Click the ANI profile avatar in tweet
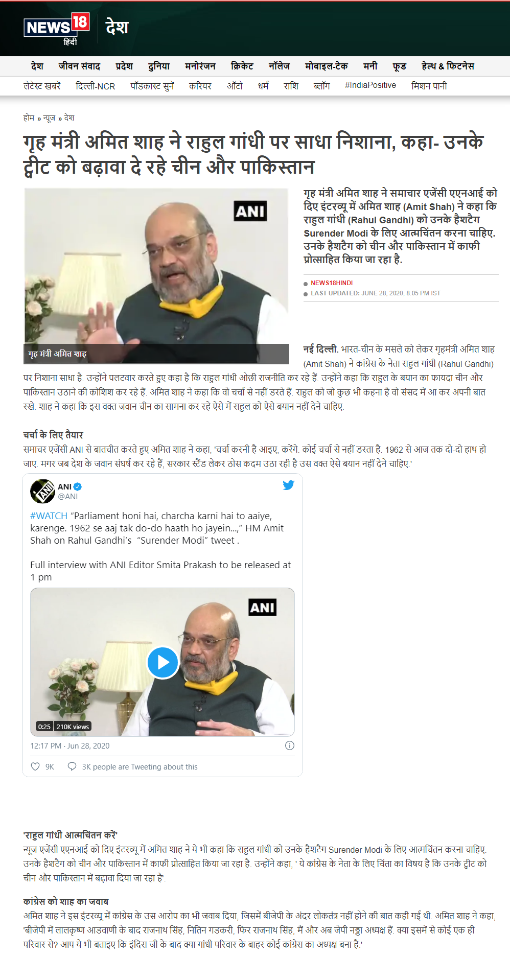Image resolution: width=510 pixels, height=980 pixels. (42, 491)
